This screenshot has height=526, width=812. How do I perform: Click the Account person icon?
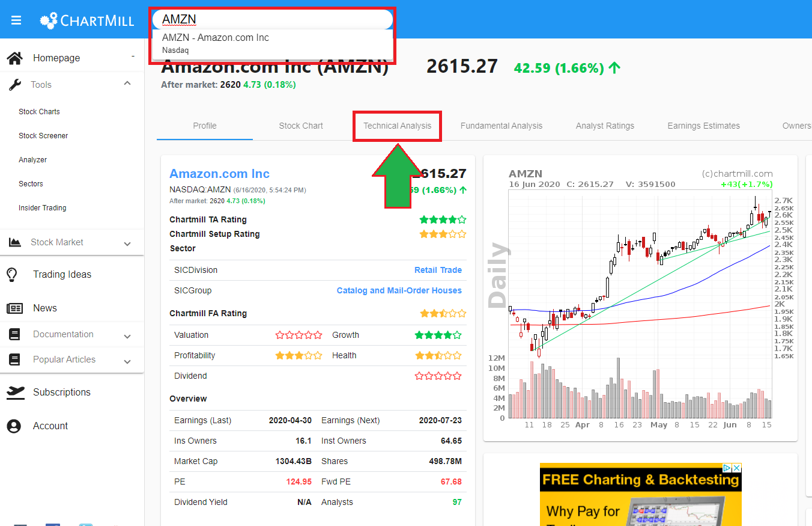14,426
